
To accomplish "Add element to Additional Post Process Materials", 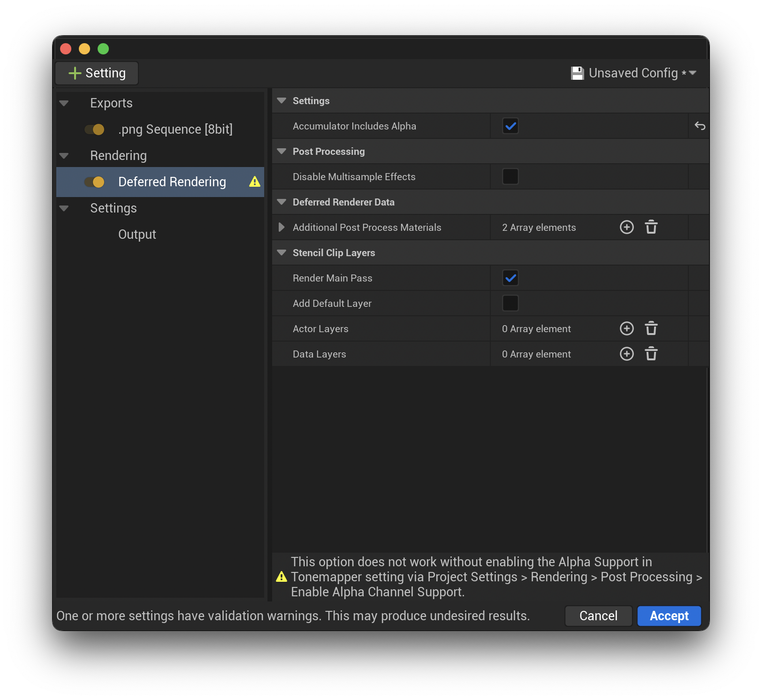I will [x=626, y=227].
